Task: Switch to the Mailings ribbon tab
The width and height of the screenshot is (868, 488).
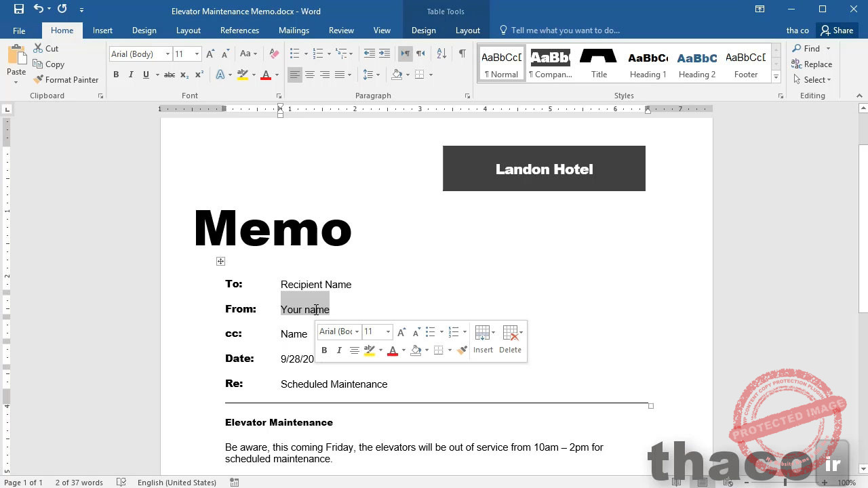Action: click(294, 30)
